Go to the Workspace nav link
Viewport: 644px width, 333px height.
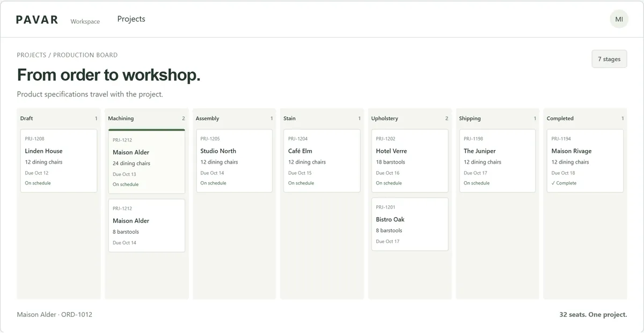(x=85, y=21)
